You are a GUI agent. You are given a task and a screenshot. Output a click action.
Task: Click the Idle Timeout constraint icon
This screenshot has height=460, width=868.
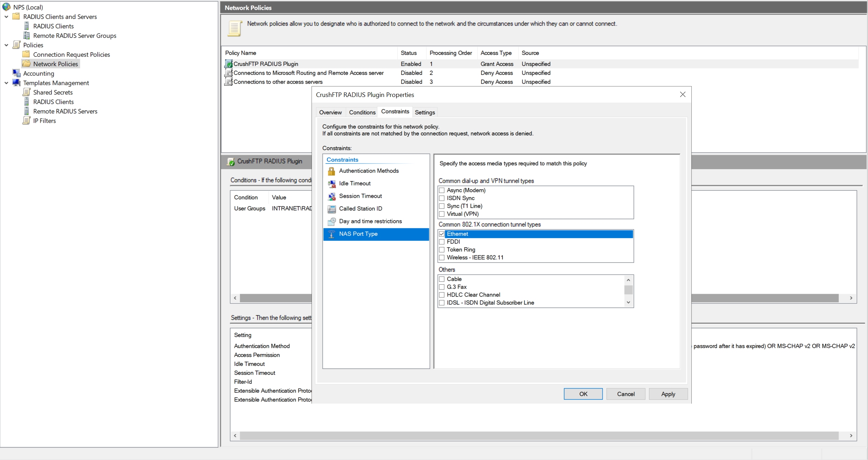click(332, 183)
